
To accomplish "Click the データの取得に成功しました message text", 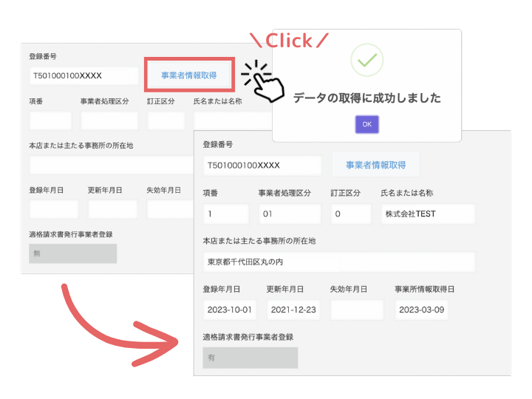I will (x=366, y=98).
